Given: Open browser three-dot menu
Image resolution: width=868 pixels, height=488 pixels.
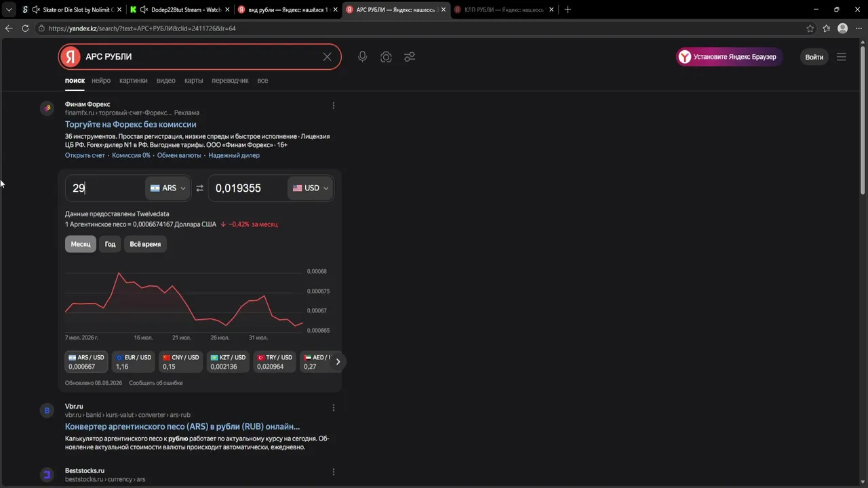Looking at the screenshot, I should (859, 28).
